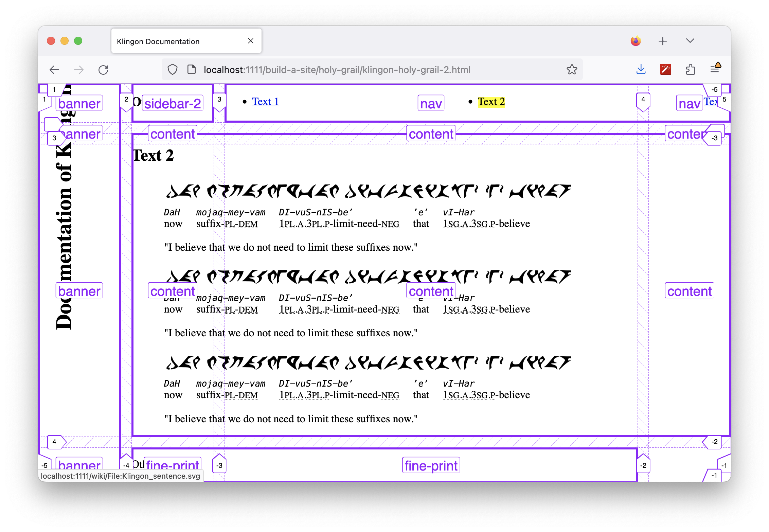Open the highlighted Text 2 link
The height and width of the screenshot is (532, 769).
tap(491, 101)
